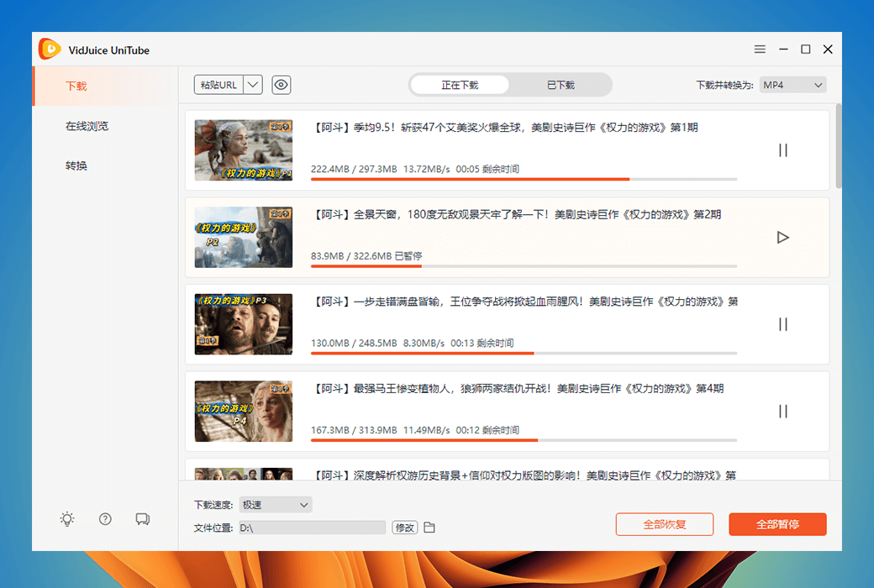Click the VidJuice UniTube logo icon
874x588 pixels.
50,49
